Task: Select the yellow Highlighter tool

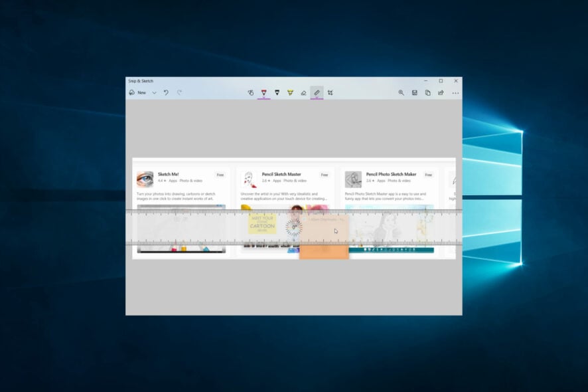Action: pyautogui.click(x=290, y=93)
